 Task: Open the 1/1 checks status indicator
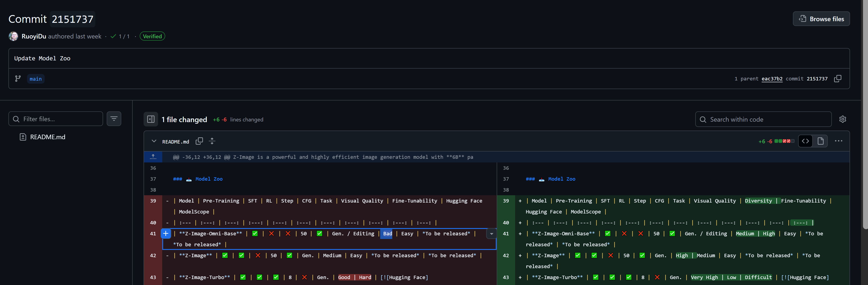[x=120, y=36]
